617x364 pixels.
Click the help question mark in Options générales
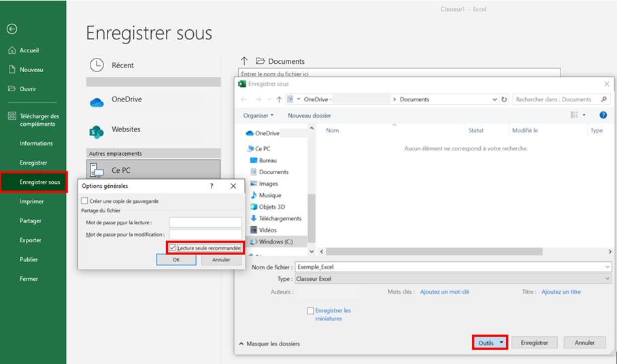(212, 186)
